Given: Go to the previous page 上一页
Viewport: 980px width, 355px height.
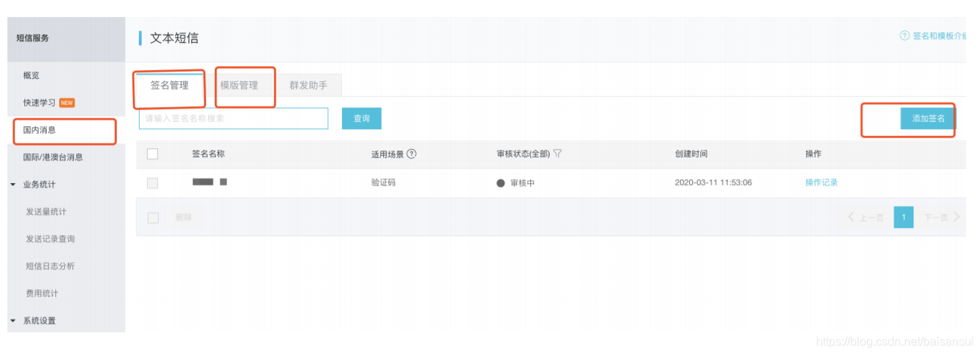Looking at the screenshot, I should pos(866,218).
